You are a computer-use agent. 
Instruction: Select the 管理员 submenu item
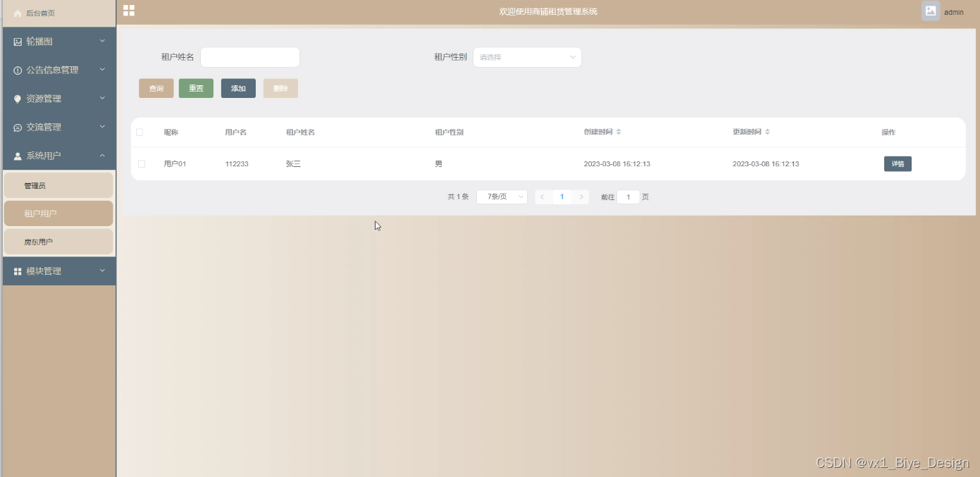(58, 185)
